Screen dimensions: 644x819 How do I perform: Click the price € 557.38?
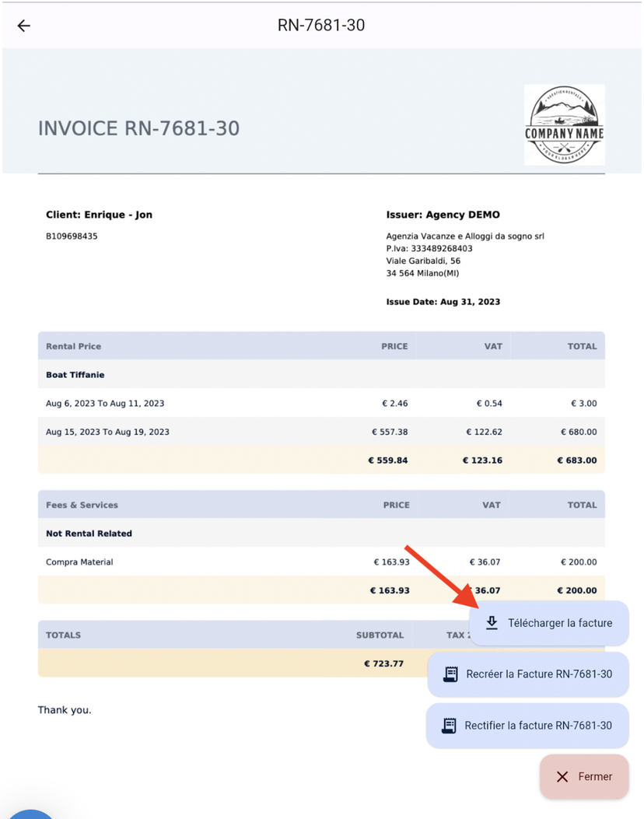pos(390,432)
